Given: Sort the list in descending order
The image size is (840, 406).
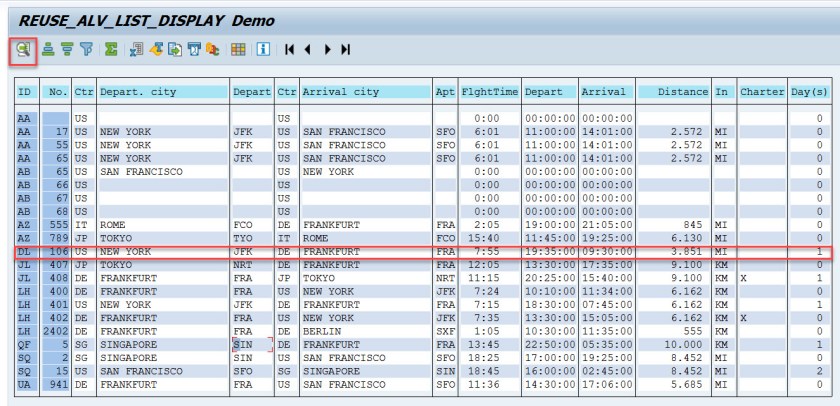Looking at the screenshot, I should click(x=67, y=50).
